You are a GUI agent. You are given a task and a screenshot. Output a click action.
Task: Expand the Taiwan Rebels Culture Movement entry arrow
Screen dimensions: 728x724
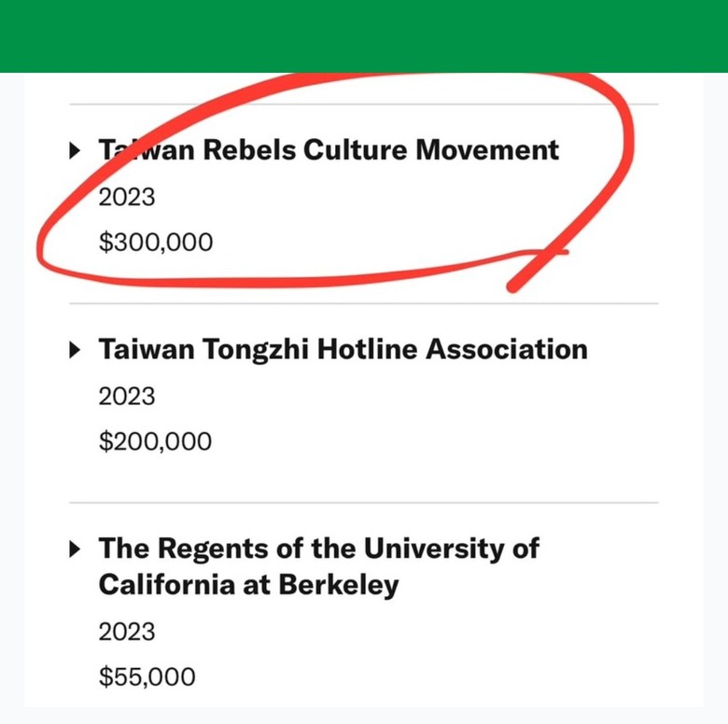[75, 150]
